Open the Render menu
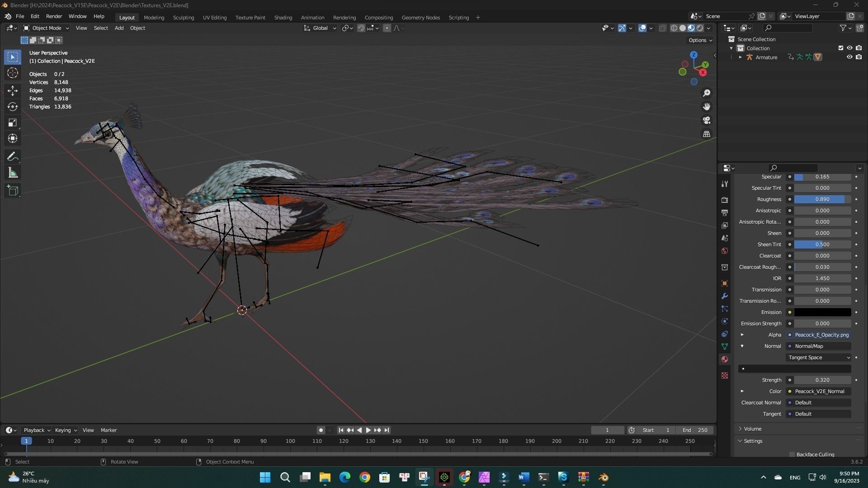The image size is (868, 488). (54, 16)
